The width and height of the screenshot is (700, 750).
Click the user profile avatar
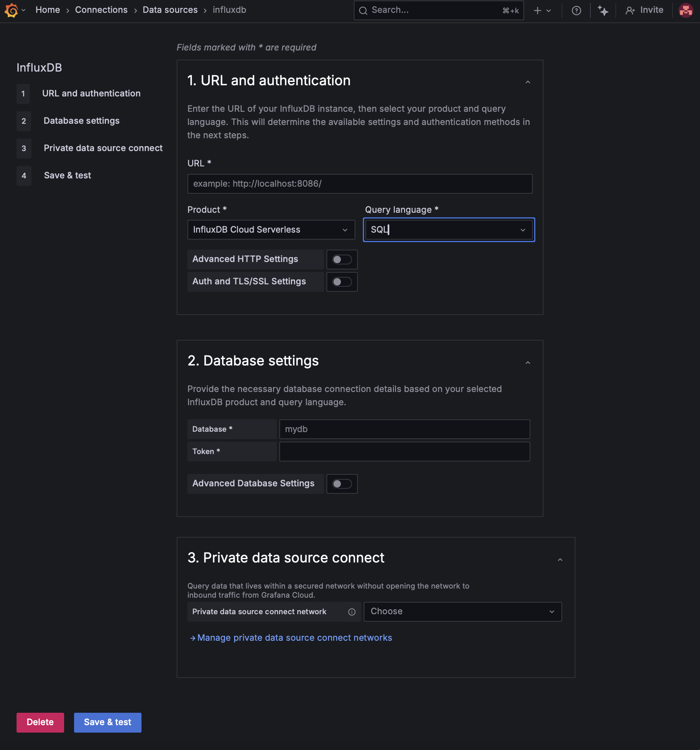[686, 11]
